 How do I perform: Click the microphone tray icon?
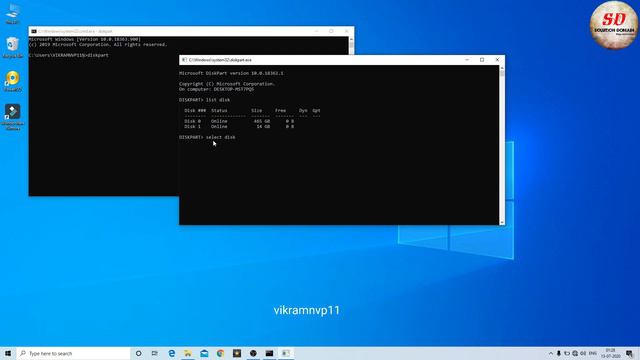coord(559,353)
